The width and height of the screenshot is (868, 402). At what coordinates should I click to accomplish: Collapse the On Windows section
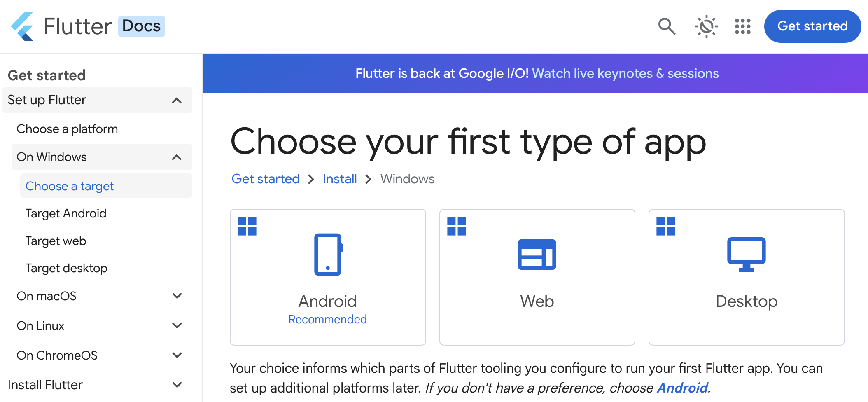177,157
